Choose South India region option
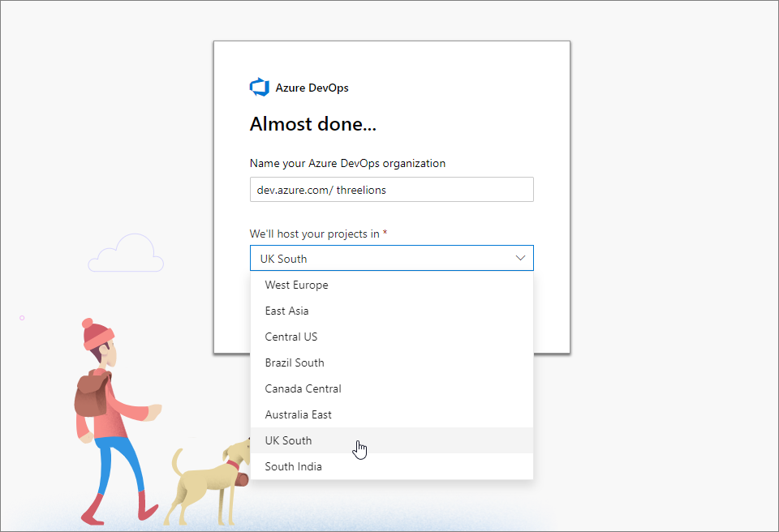779x532 pixels. pyautogui.click(x=391, y=466)
